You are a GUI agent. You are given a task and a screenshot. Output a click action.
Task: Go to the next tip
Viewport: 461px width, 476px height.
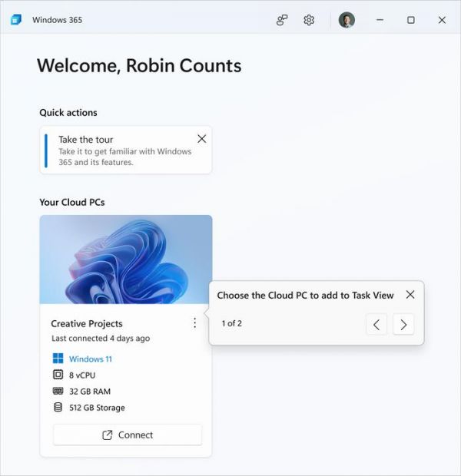click(403, 324)
